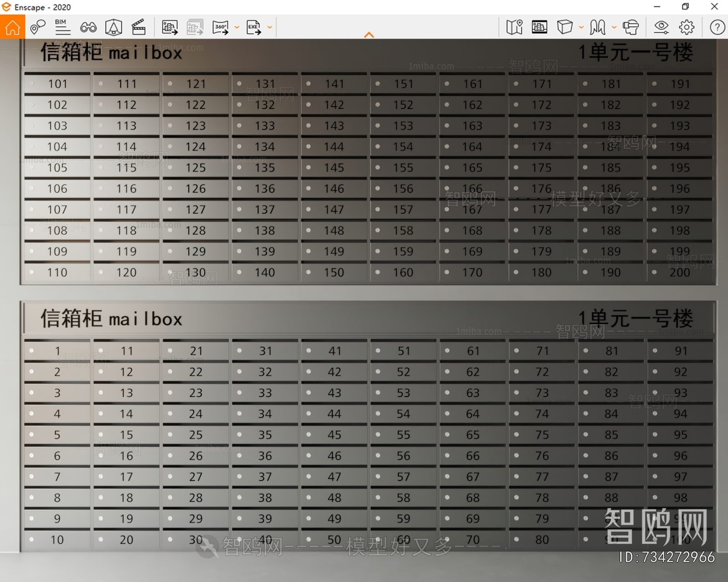Open Visual Settings eye icon
The height and width of the screenshot is (582, 728).
coord(661,27)
